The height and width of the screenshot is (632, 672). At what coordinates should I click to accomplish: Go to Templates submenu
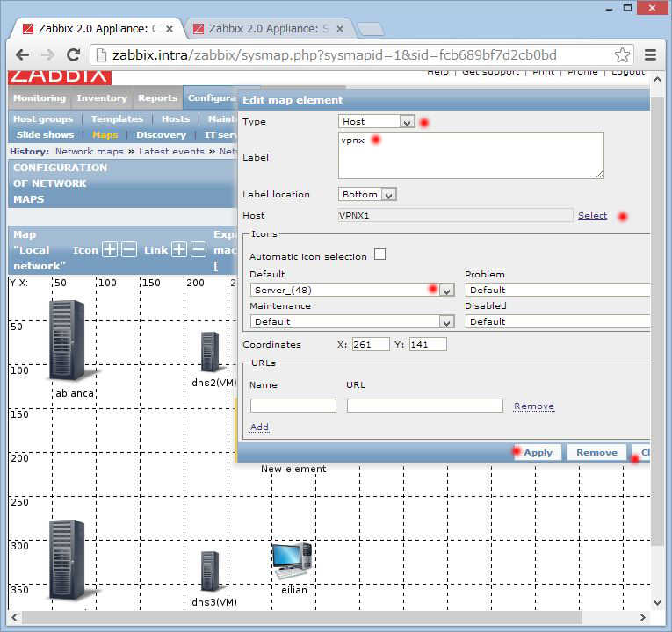coord(117,119)
